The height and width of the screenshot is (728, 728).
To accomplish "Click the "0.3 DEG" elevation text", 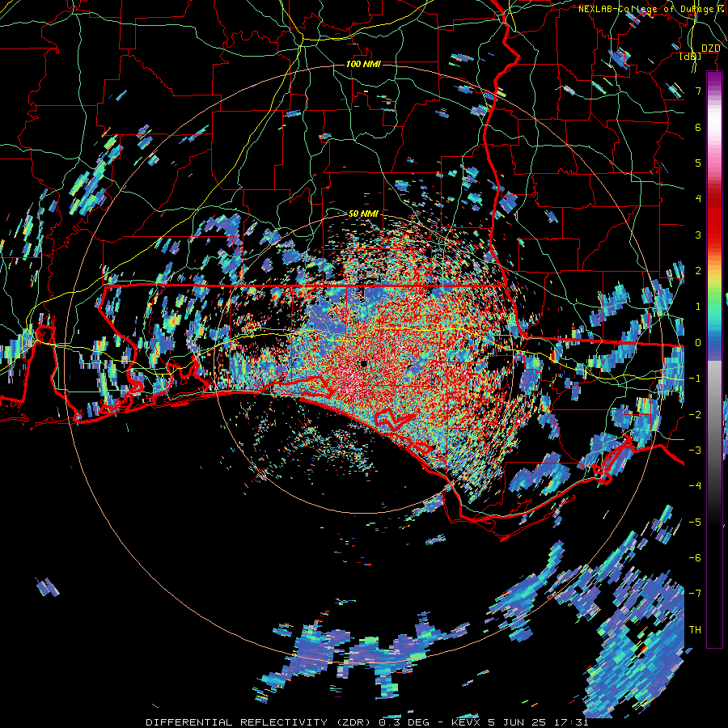I will 404,722.
